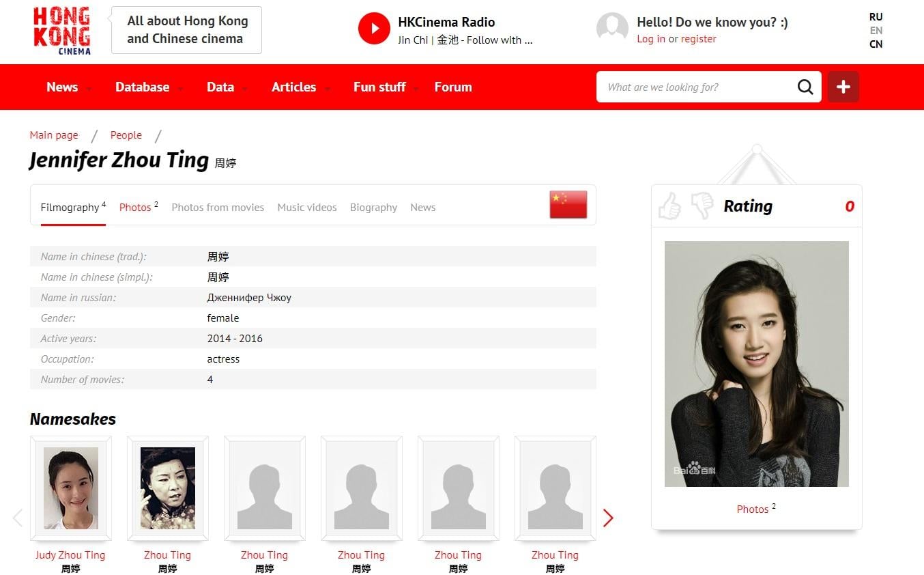Image resolution: width=924 pixels, height=575 pixels.
Task: Click the search magnifier icon
Action: coord(805,87)
